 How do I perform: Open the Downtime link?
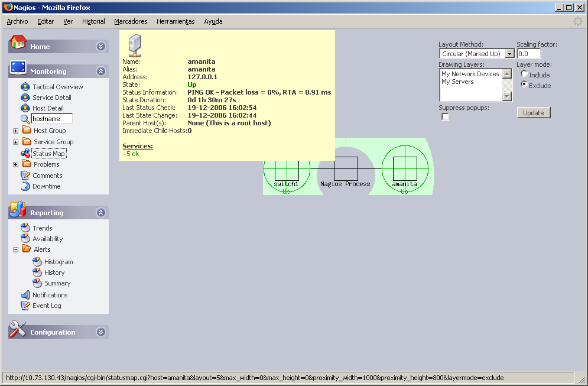[x=47, y=186]
